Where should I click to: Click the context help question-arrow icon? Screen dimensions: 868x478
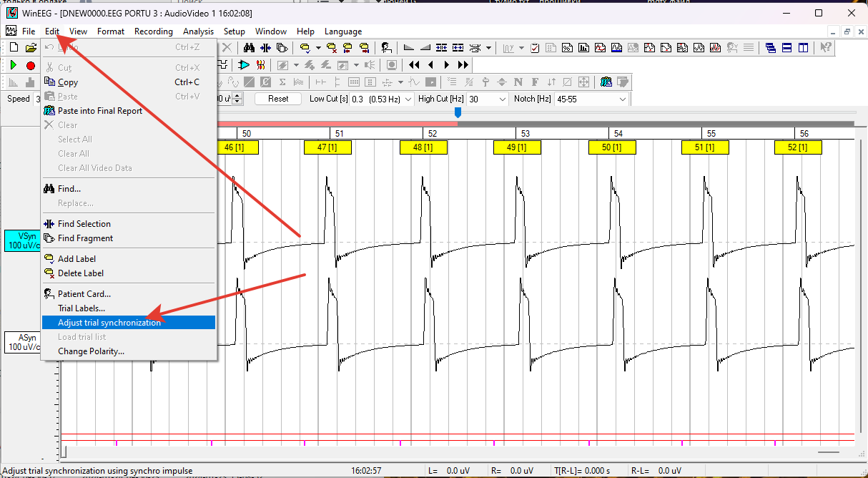click(x=825, y=48)
